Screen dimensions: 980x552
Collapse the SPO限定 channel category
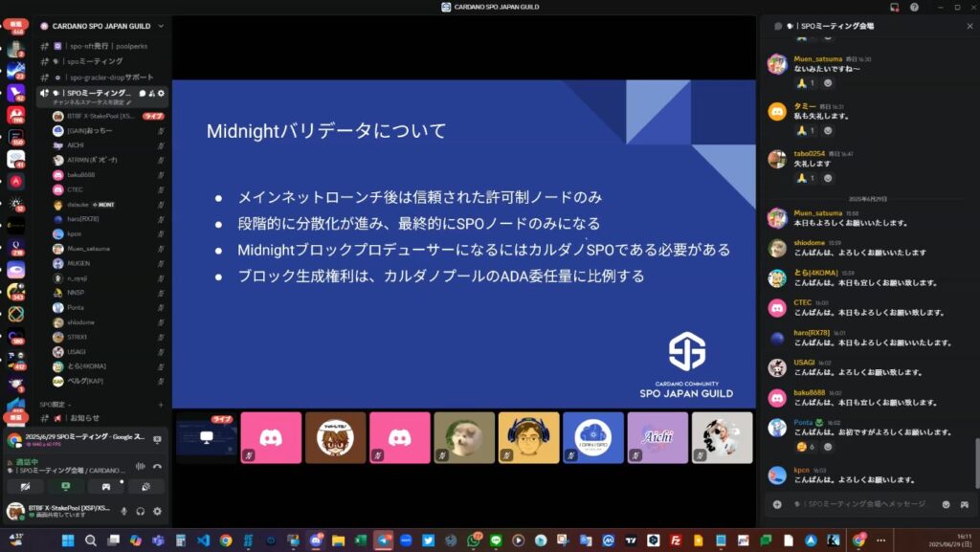55,405
